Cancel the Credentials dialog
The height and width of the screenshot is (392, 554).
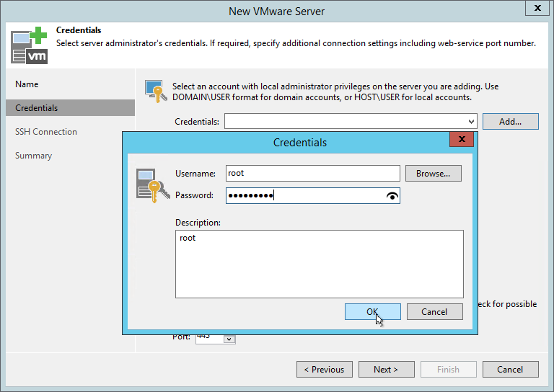coord(434,312)
